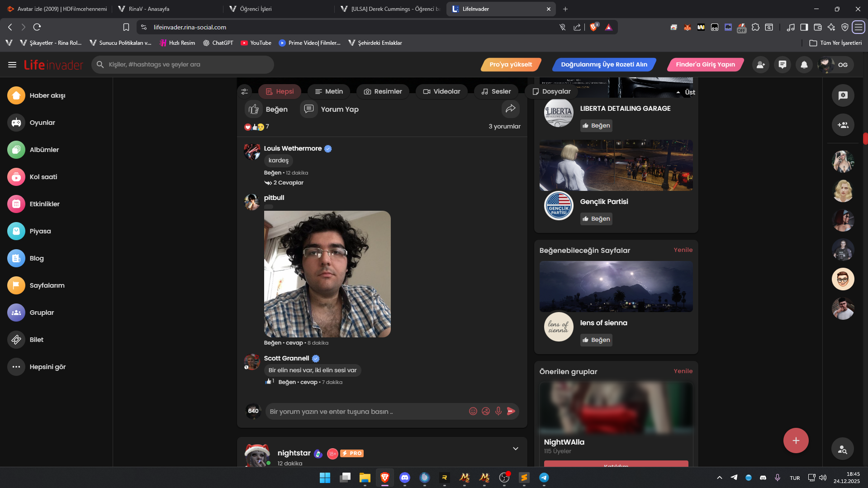Open Discord from the taskbar
Screen dimensions: 868x488
[405, 478]
